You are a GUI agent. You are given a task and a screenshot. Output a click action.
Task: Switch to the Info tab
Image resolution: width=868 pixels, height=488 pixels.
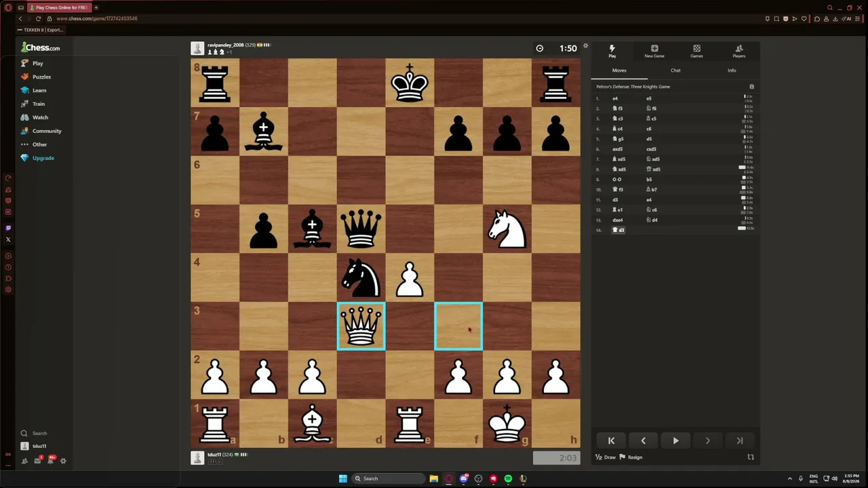(x=732, y=70)
